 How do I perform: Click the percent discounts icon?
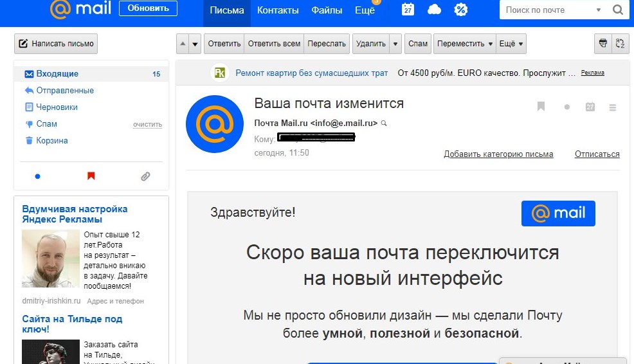pyautogui.click(x=460, y=10)
